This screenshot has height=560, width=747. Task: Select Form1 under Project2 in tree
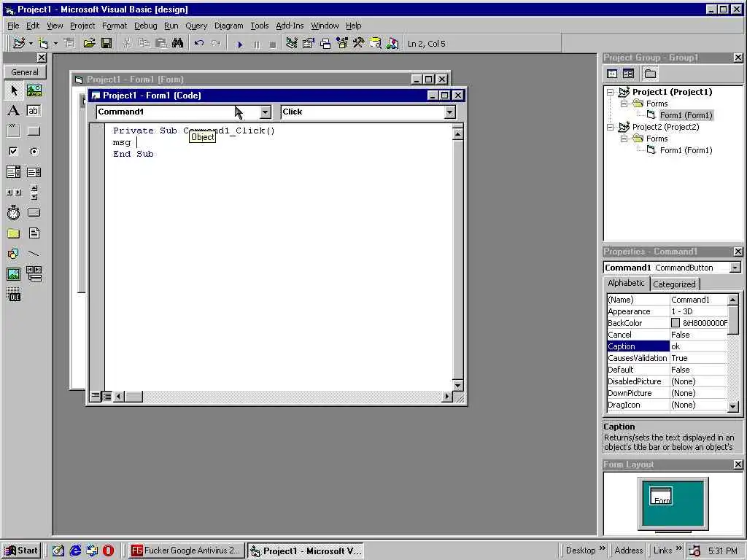pos(686,150)
